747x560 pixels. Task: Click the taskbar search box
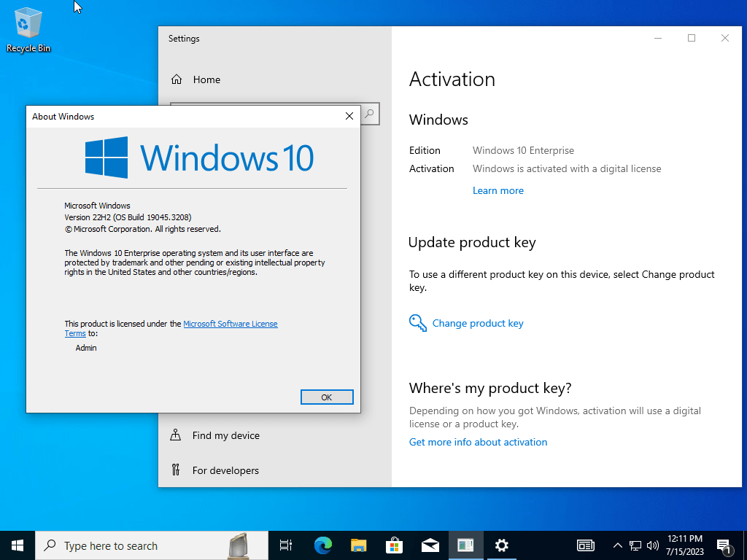[152, 545]
